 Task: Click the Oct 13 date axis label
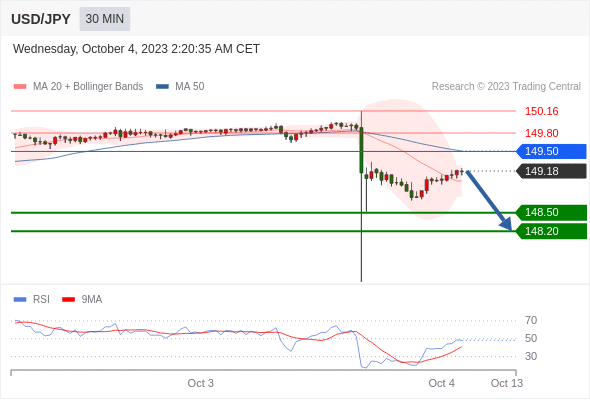point(506,383)
